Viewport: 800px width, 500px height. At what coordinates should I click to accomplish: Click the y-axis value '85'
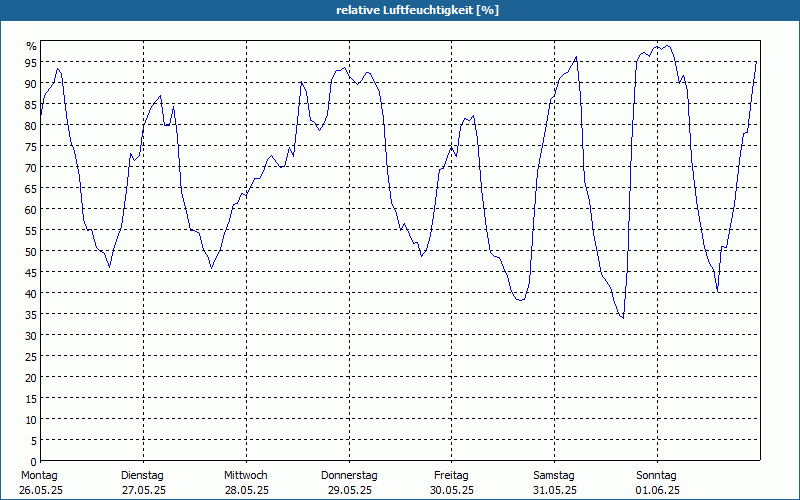pyautogui.click(x=31, y=105)
